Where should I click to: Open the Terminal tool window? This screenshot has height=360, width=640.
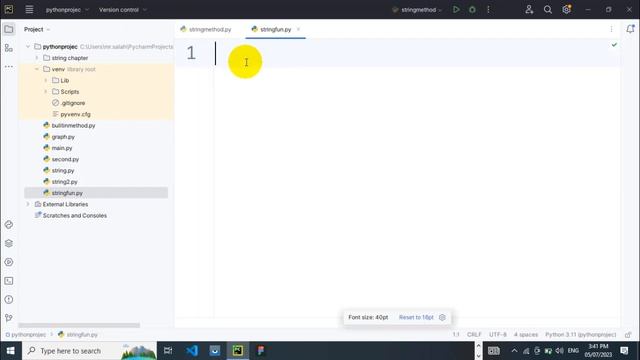pos(9,281)
